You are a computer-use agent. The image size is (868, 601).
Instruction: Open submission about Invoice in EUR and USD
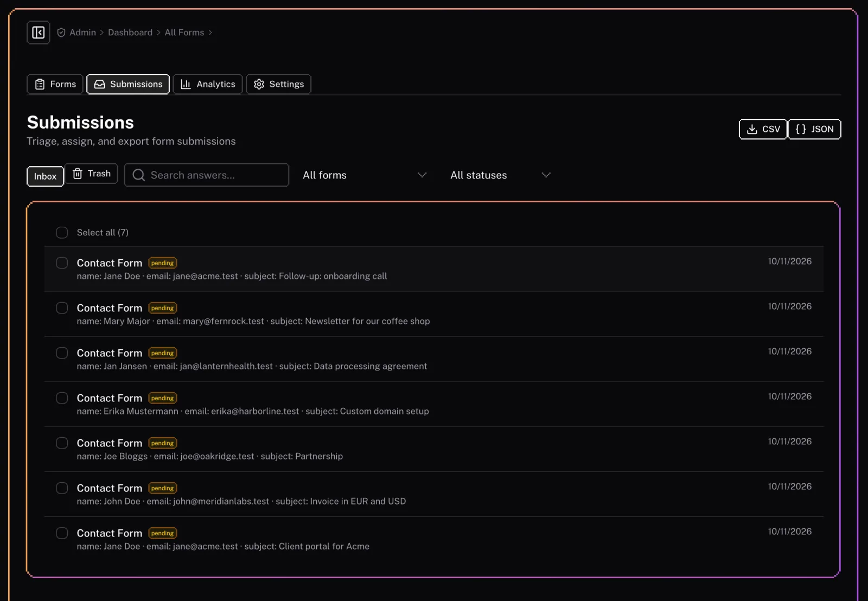coord(434,494)
